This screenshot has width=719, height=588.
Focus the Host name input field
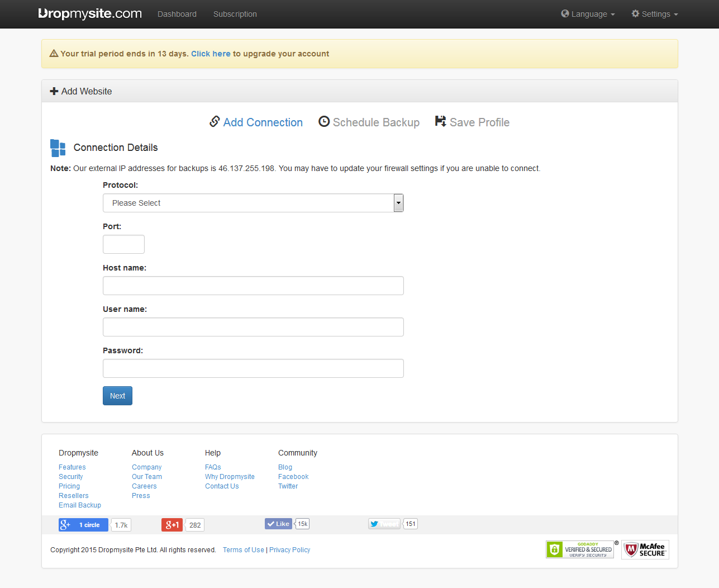253,286
